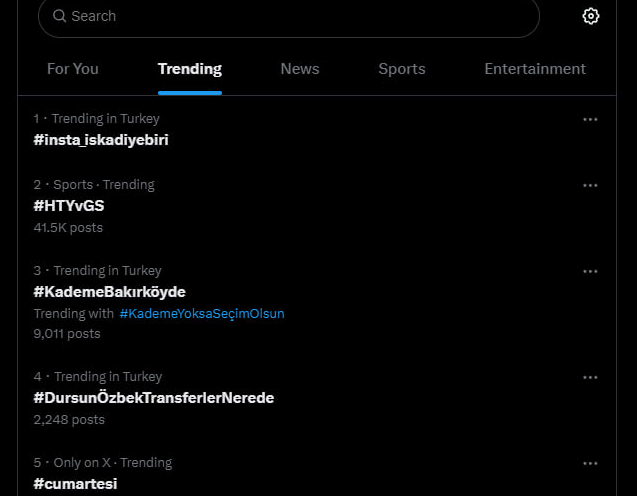Screen dimensions: 637x496
Task: Switch to the For You tab
Action: coord(73,69)
